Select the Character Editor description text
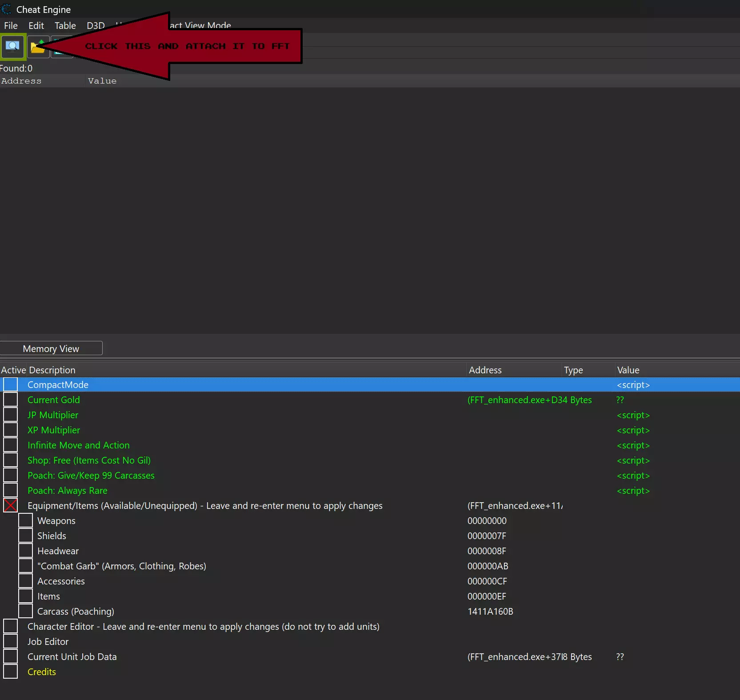This screenshot has height=700, width=740. coord(204,626)
